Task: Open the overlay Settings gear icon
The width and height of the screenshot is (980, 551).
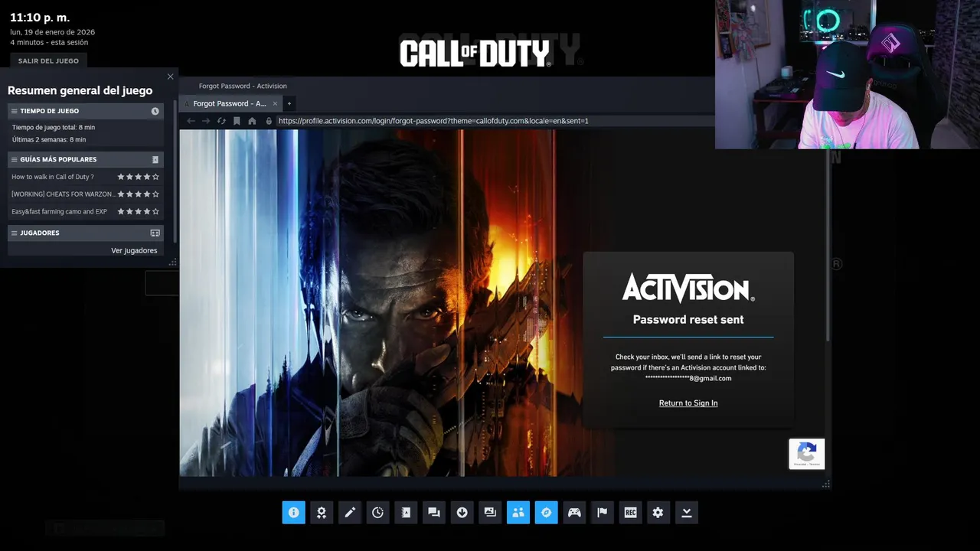Action: pyautogui.click(x=658, y=513)
